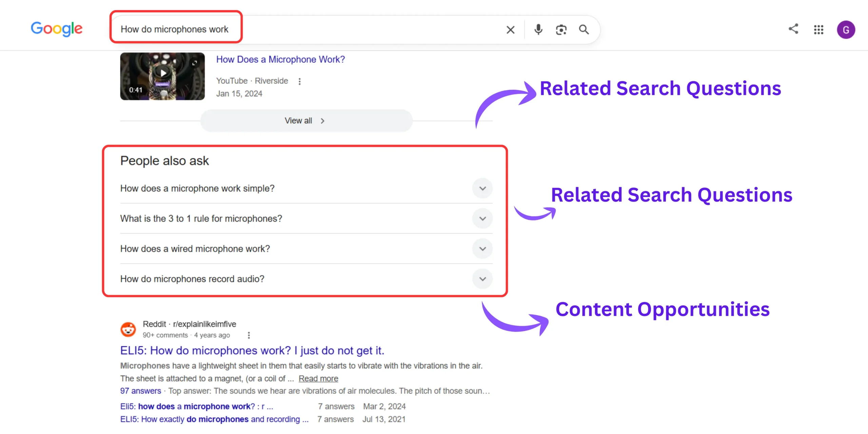The height and width of the screenshot is (434, 868).
Task: Open "How Does a Microphone Work?" video link
Action: tap(280, 59)
